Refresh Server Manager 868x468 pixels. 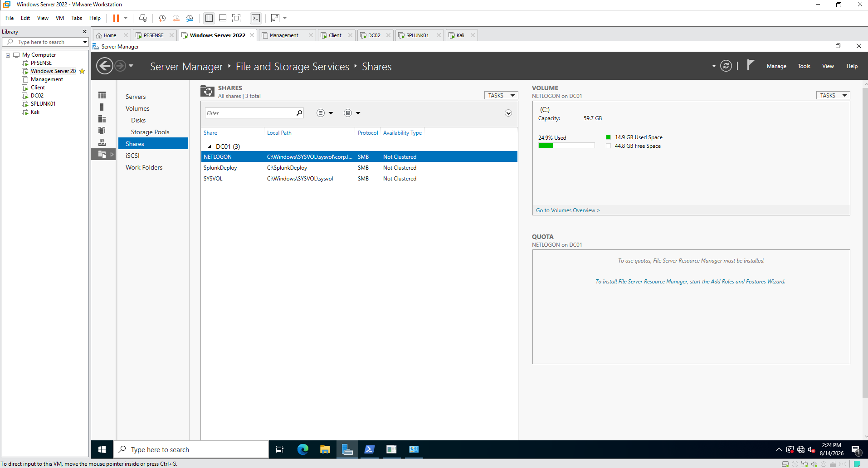point(726,66)
